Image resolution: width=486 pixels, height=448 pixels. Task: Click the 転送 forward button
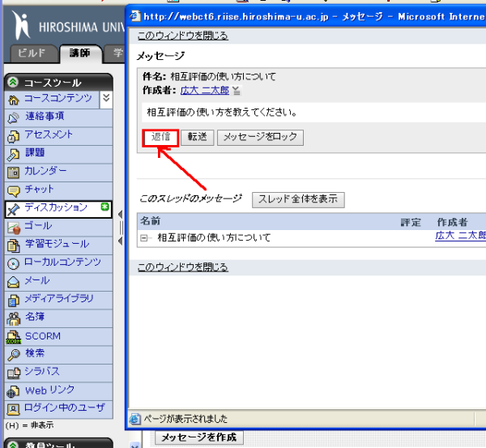197,138
